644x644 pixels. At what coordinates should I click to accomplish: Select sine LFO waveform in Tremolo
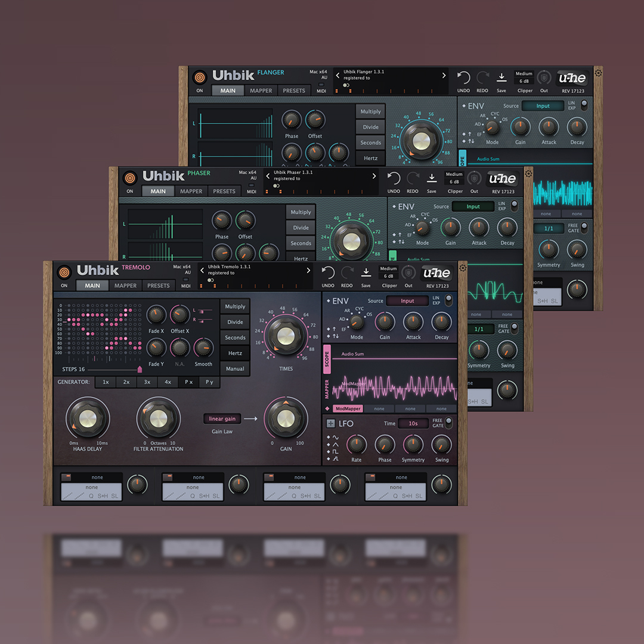(x=335, y=438)
